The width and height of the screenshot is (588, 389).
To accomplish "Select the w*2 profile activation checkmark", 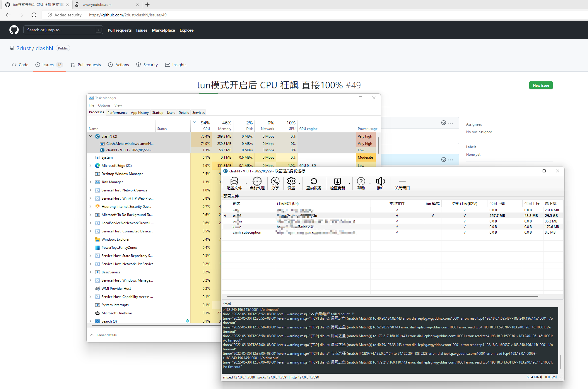I will click(225, 215).
